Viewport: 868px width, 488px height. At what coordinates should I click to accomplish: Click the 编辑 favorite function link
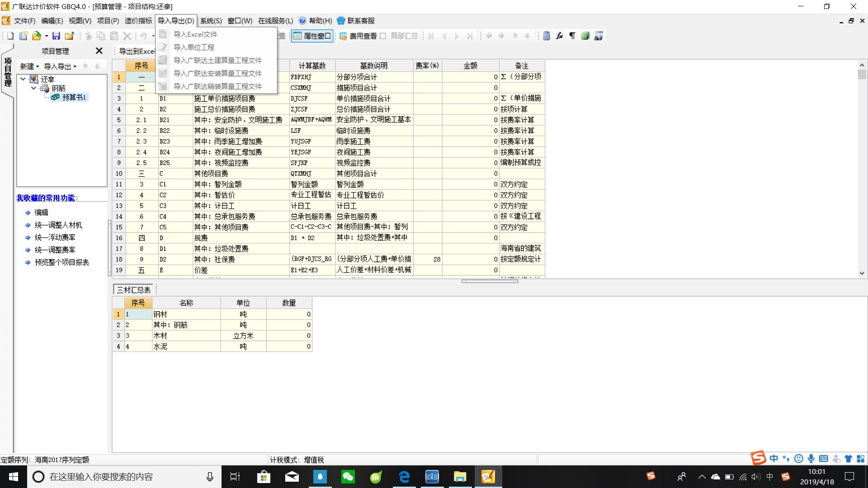[42, 212]
